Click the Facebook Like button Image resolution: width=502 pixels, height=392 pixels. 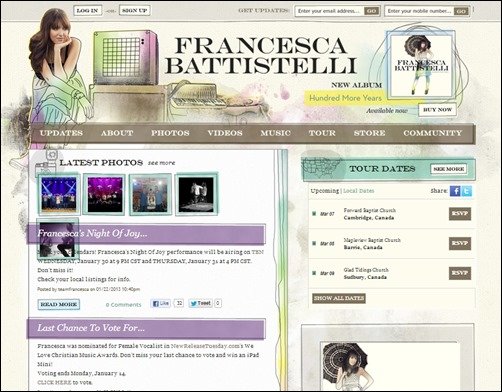pos(160,303)
